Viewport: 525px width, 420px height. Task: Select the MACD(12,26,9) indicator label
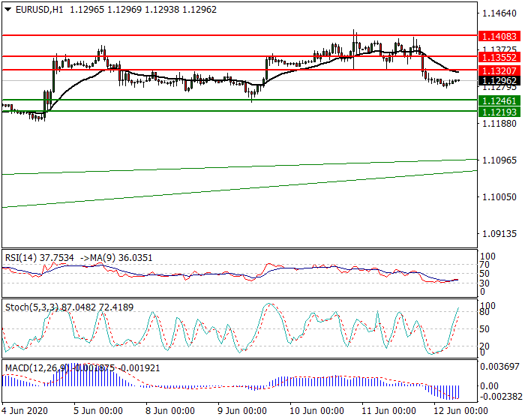point(37,368)
